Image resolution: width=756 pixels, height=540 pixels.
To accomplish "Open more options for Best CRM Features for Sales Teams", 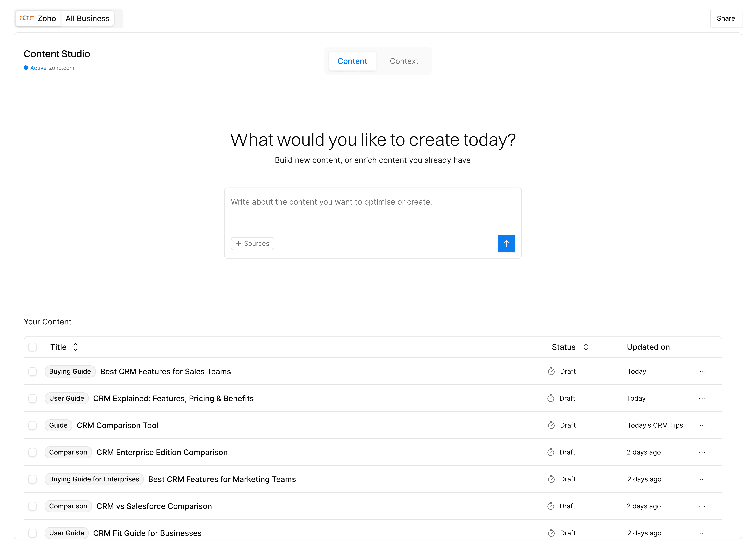I will pos(702,371).
